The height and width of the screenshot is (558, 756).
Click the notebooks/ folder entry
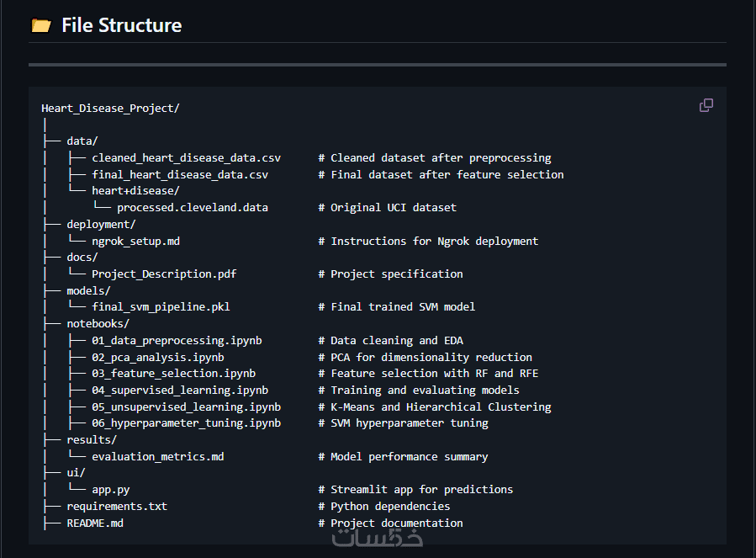[x=98, y=323]
